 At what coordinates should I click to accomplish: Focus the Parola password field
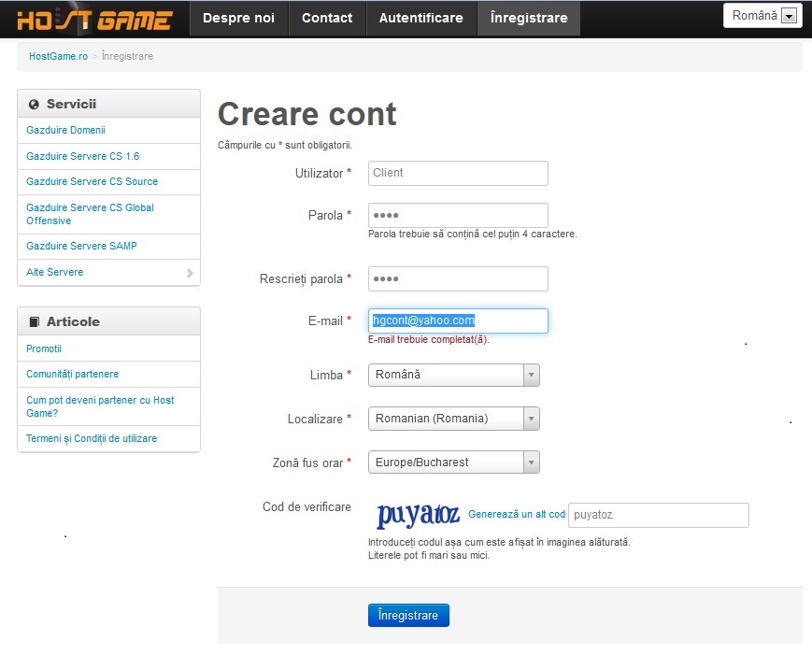pos(458,216)
